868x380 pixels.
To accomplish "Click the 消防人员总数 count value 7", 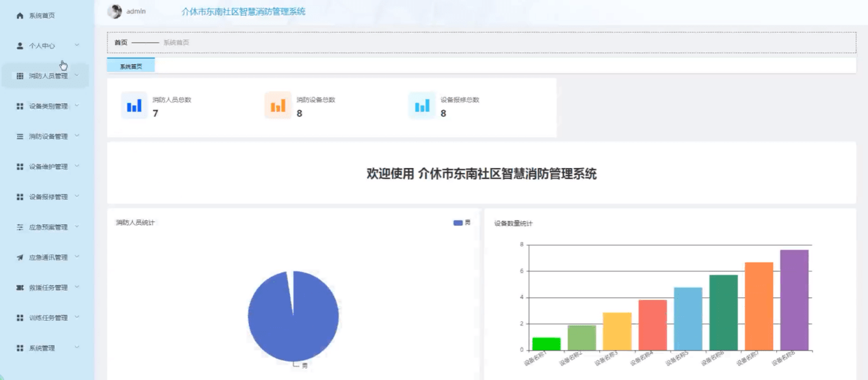I will (155, 113).
